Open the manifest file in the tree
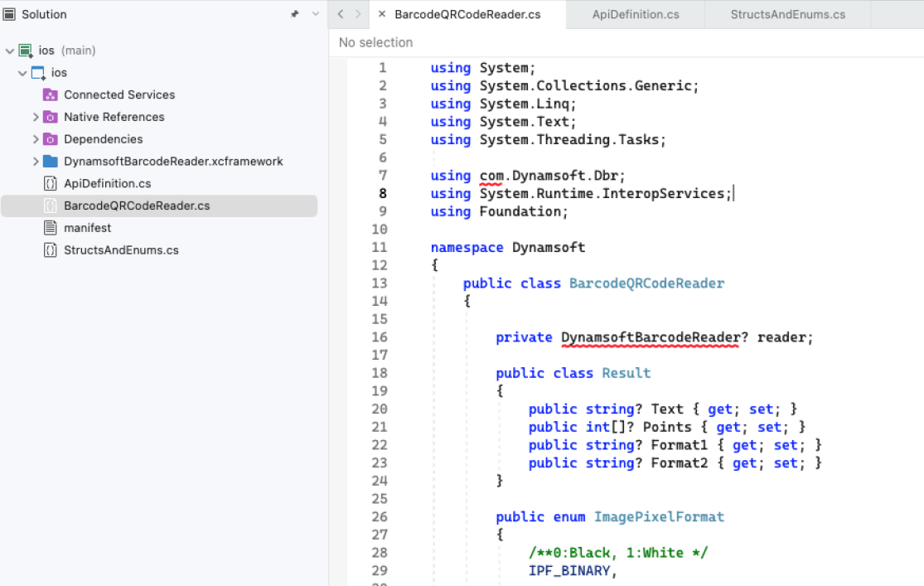This screenshot has height=586, width=924. point(87,228)
